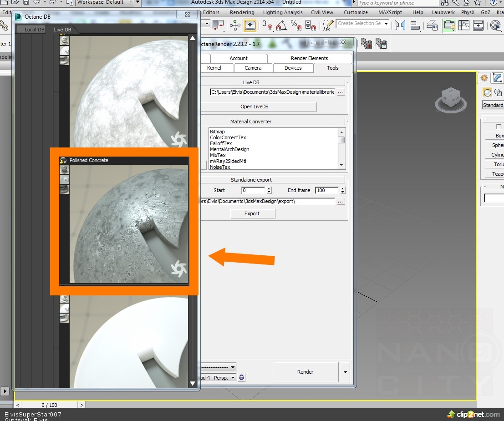Open the Render button arrow dropdown

[x=345, y=372]
